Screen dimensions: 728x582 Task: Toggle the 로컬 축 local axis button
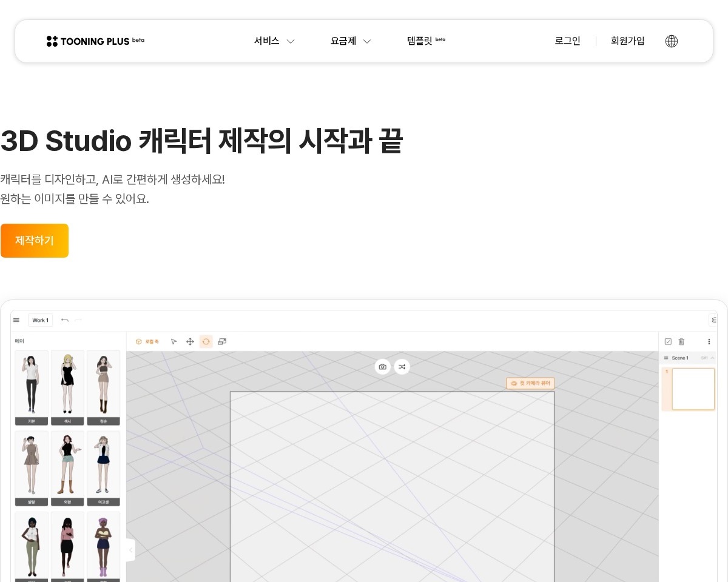(147, 342)
